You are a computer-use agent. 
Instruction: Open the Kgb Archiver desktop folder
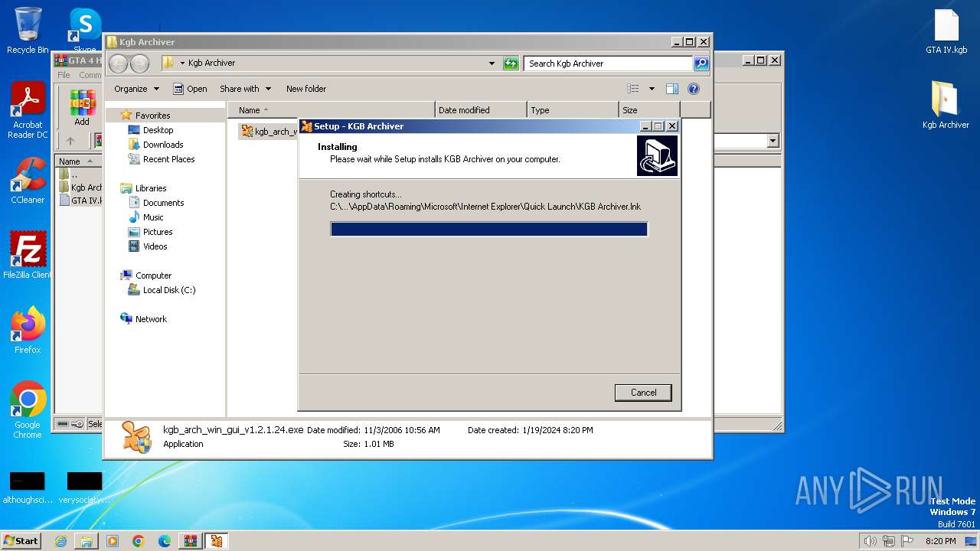[946, 106]
